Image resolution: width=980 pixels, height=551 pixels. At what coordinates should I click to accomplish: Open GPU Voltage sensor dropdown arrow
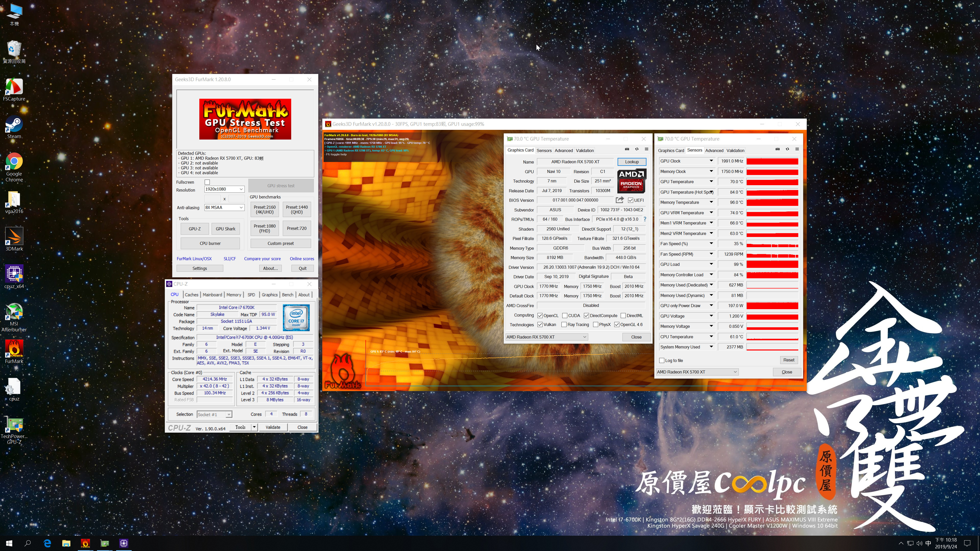click(x=711, y=316)
